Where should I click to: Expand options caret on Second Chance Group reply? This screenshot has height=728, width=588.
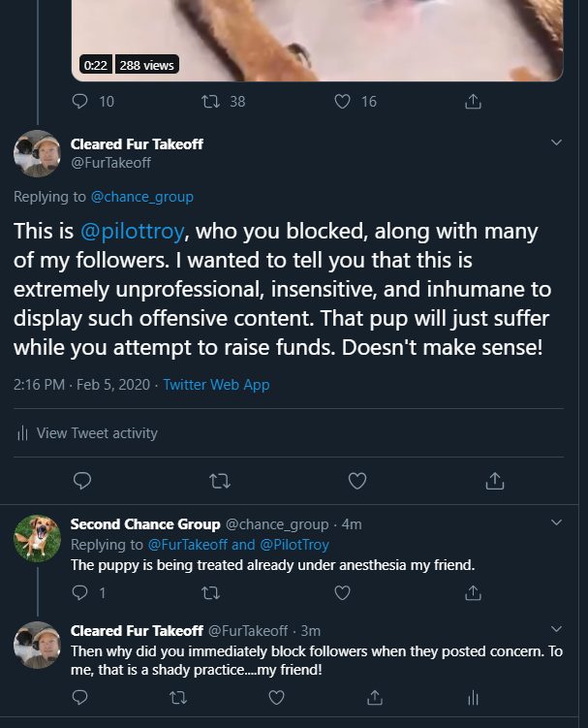click(x=556, y=522)
